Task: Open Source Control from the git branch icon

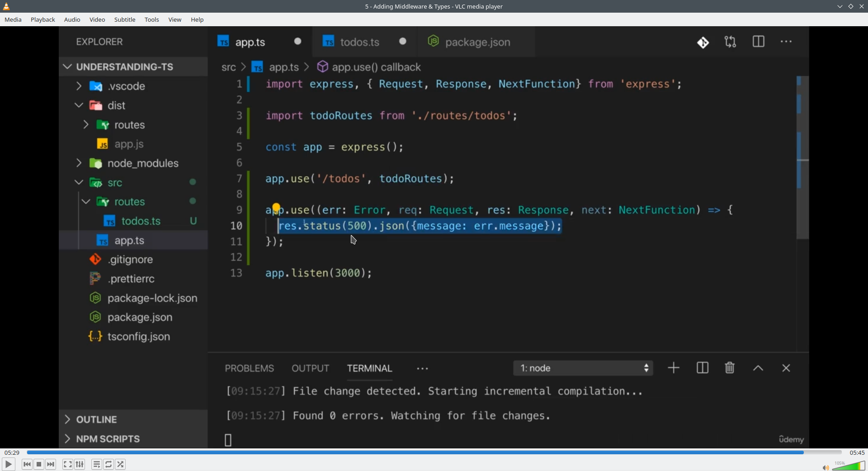Action: (x=703, y=42)
